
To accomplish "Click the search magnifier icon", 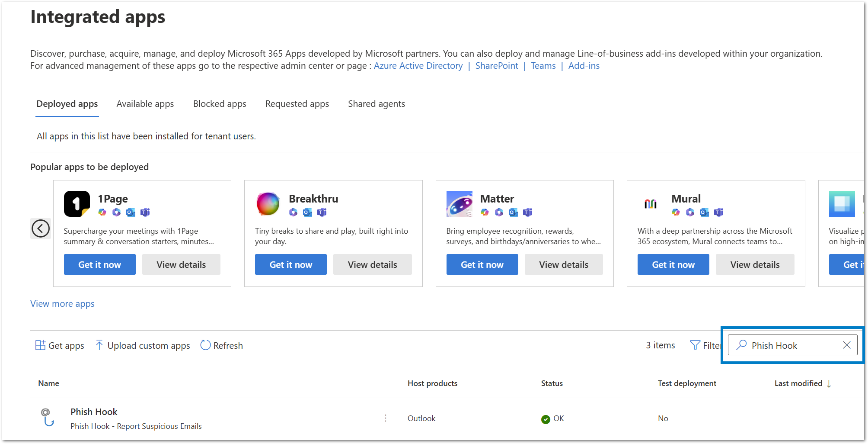I will (x=741, y=345).
